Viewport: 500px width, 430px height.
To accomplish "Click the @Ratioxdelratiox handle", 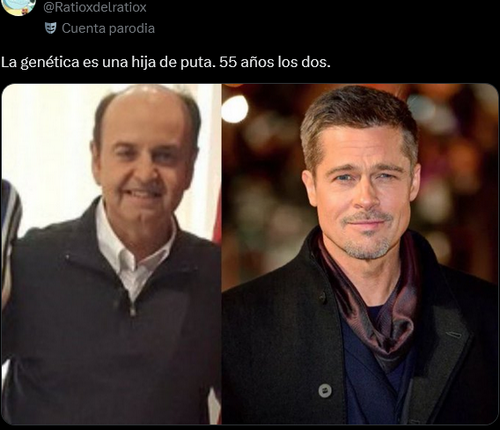I will coord(95,7).
